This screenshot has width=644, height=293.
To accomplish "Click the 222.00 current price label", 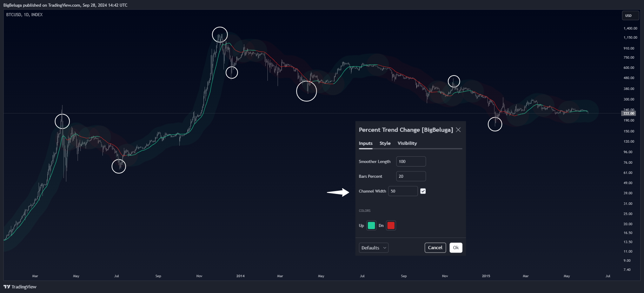I will tap(629, 113).
